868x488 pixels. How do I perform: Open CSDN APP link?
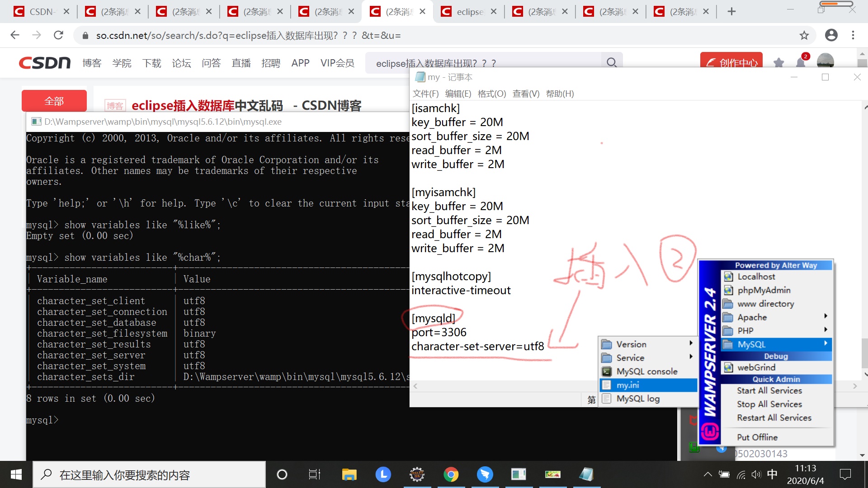click(300, 63)
